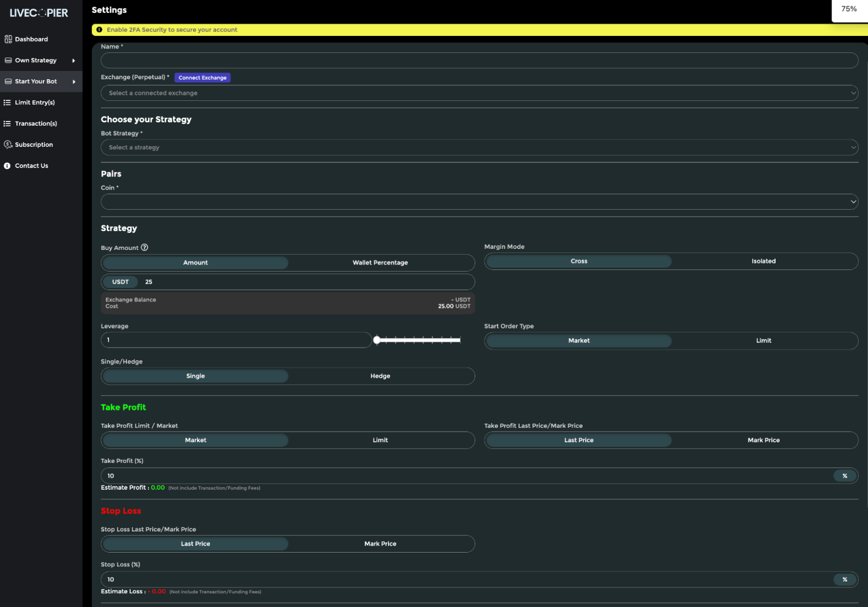Click the Transaction(s) list icon
This screenshot has width=868, height=607.
(7, 124)
